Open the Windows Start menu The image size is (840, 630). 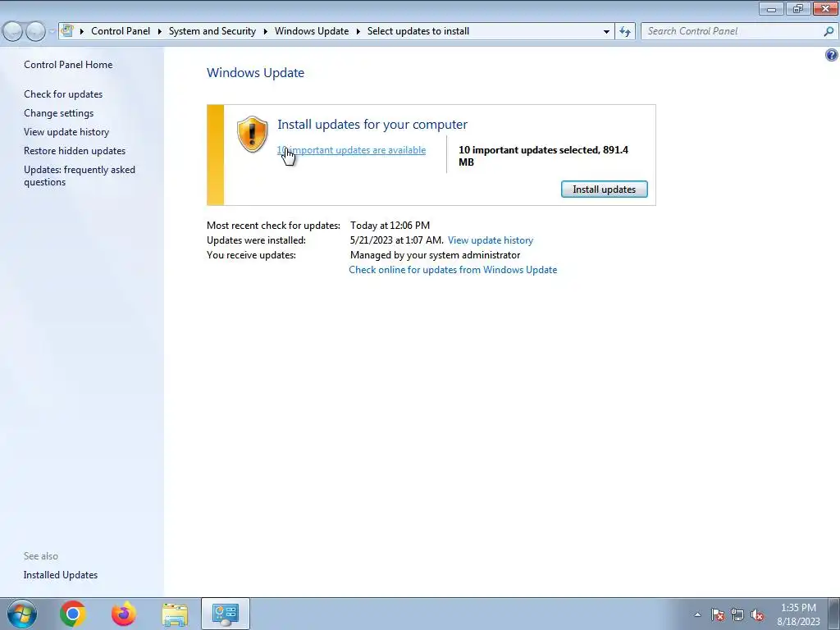coord(22,614)
